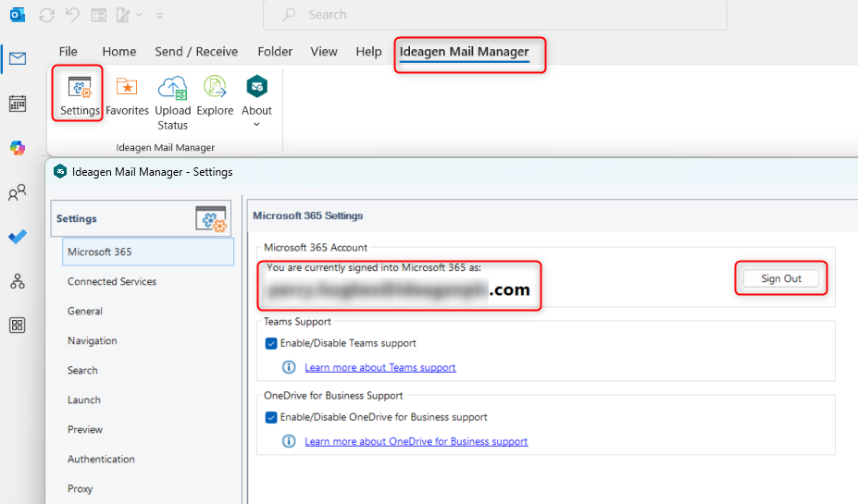The width and height of the screenshot is (858, 504).
Task: Click info icon beside OneDrive support link
Action: pos(289,441)
